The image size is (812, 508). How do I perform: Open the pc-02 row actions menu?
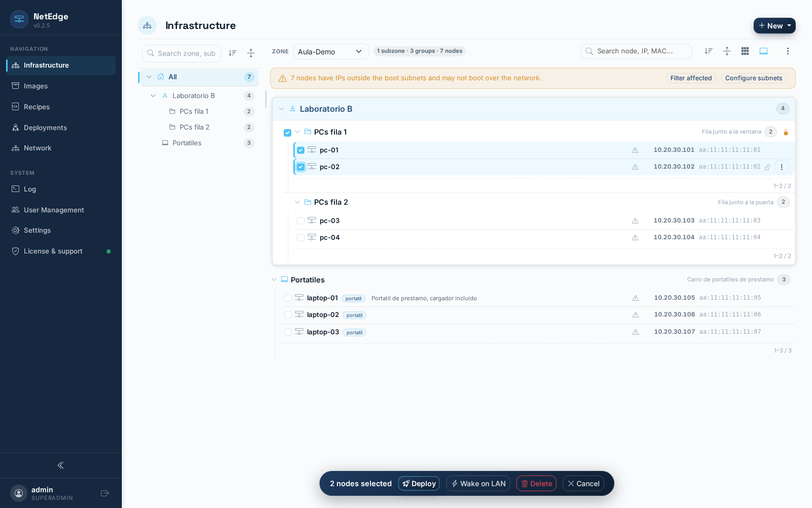[782, 167]
